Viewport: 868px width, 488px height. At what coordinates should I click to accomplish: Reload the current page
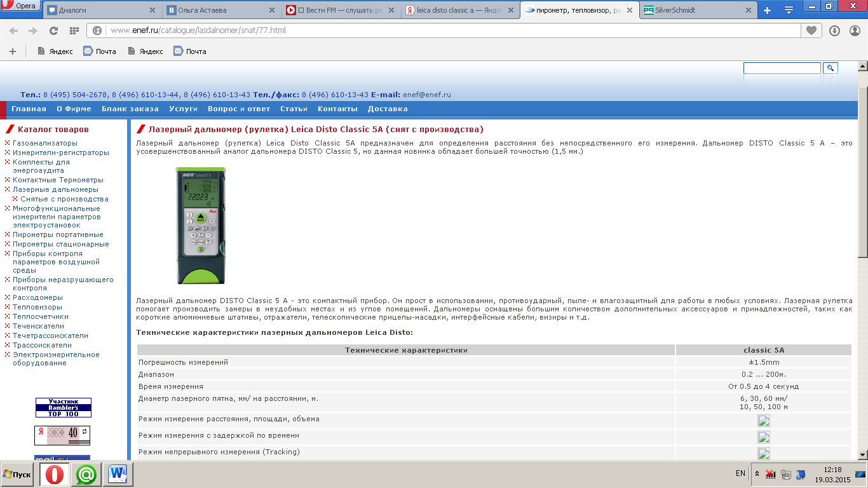pos(53,30)
